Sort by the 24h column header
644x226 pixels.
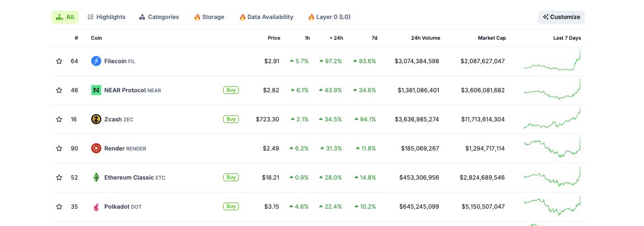click(336, 38)
